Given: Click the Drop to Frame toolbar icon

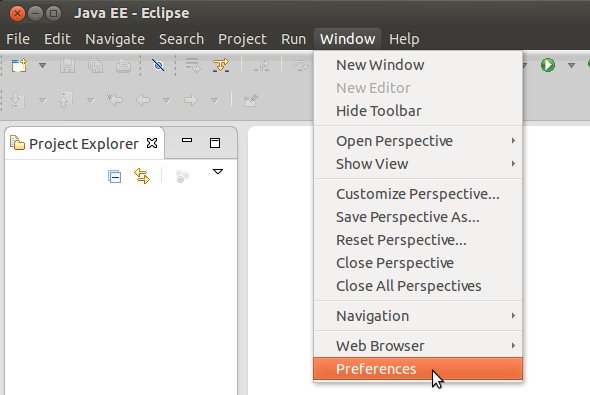Looking at the screenshot, I should tap(193, 65).
